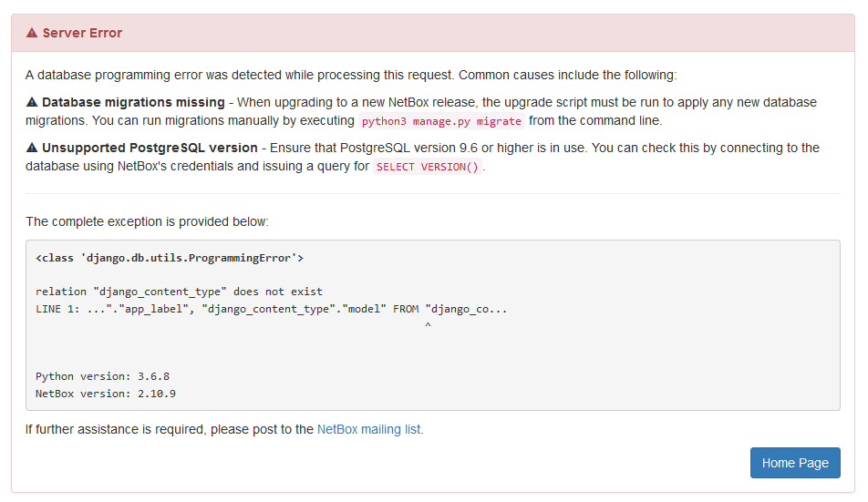Image resolution: width=868 pixels, height=502 pixels.
Task: Select the SELECT VERSION() code snippet
Action: (428, 167)
